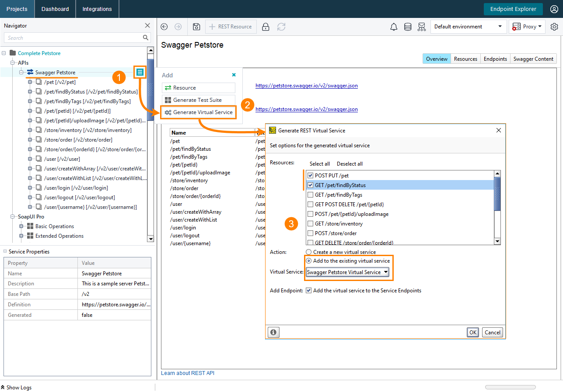Click Learn about REST API link
This screenshot has height=392, width=563.
(x=188, y=373)
